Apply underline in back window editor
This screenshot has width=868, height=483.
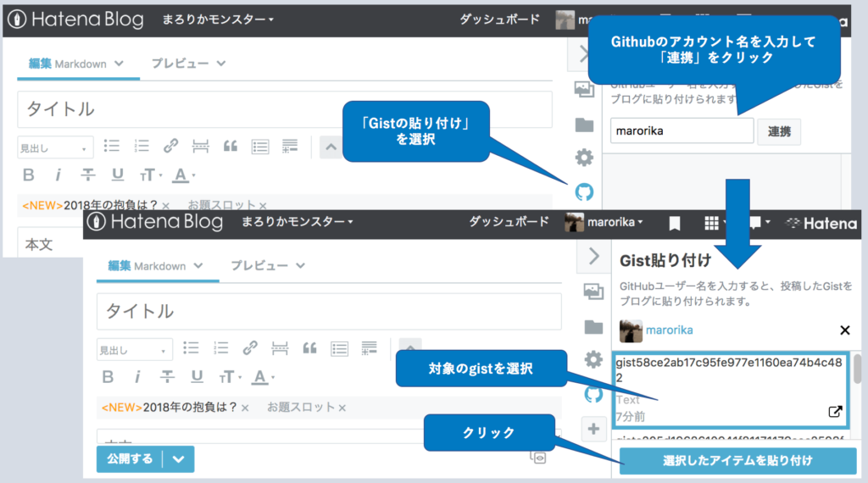(117, 175)
